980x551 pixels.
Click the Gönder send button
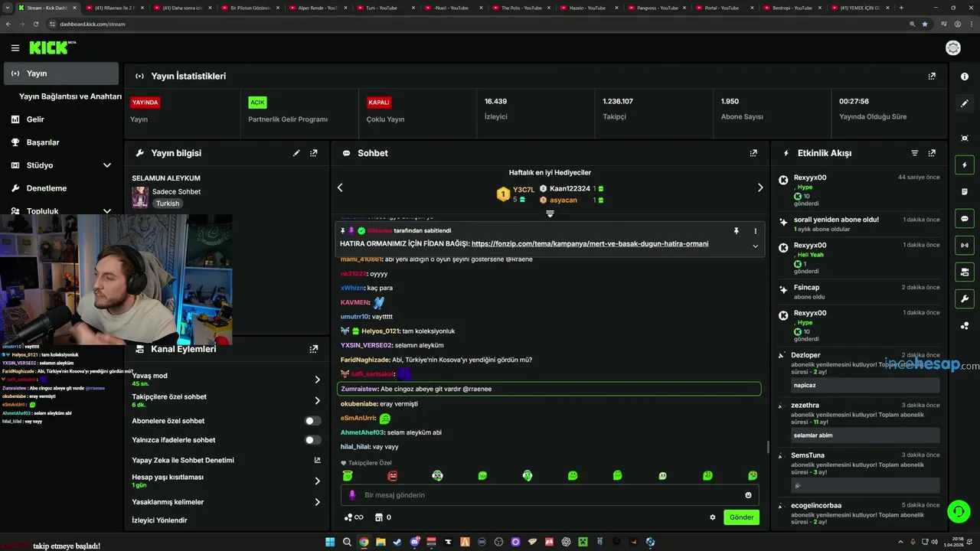[741, 517]
